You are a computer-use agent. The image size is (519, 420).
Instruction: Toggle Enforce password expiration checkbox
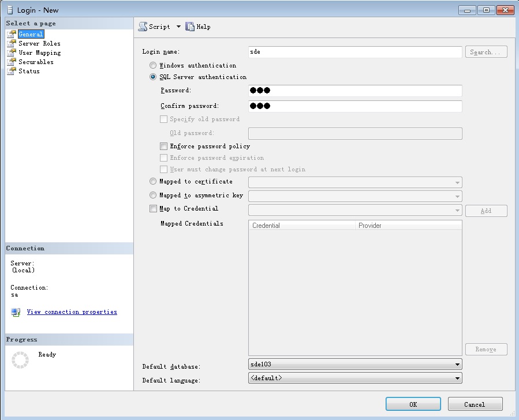(x=163, y=157)
